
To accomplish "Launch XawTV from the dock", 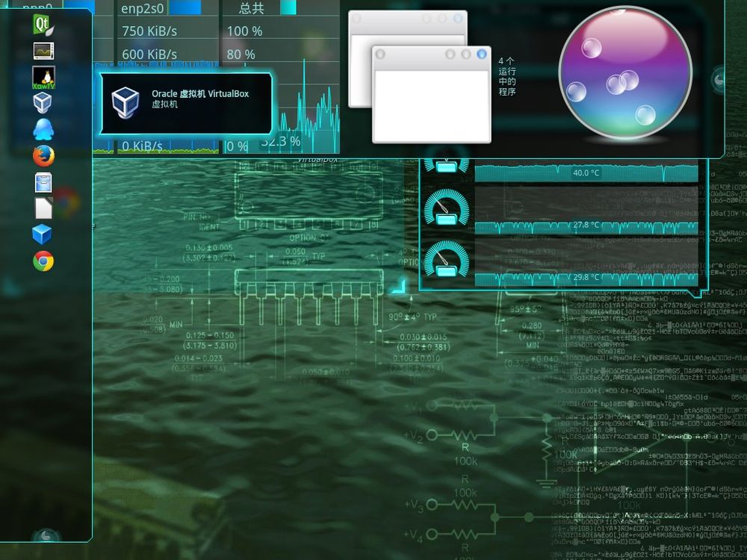I will [43, 77].
